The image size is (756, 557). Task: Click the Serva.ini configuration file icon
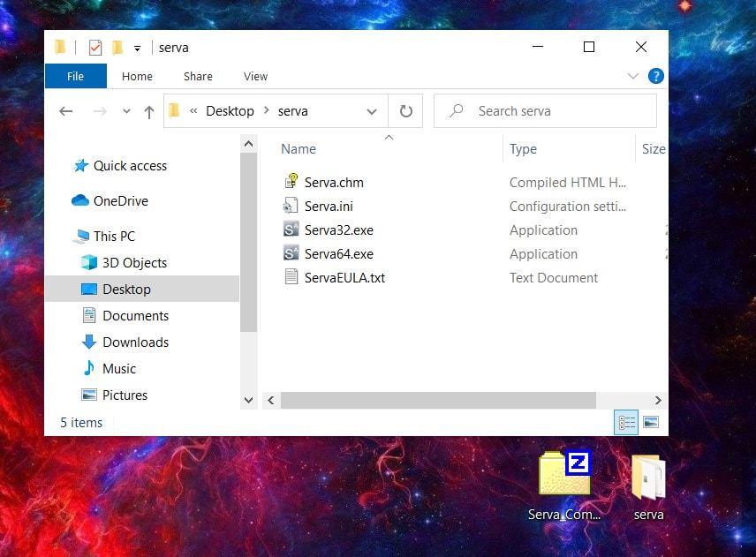291,206
